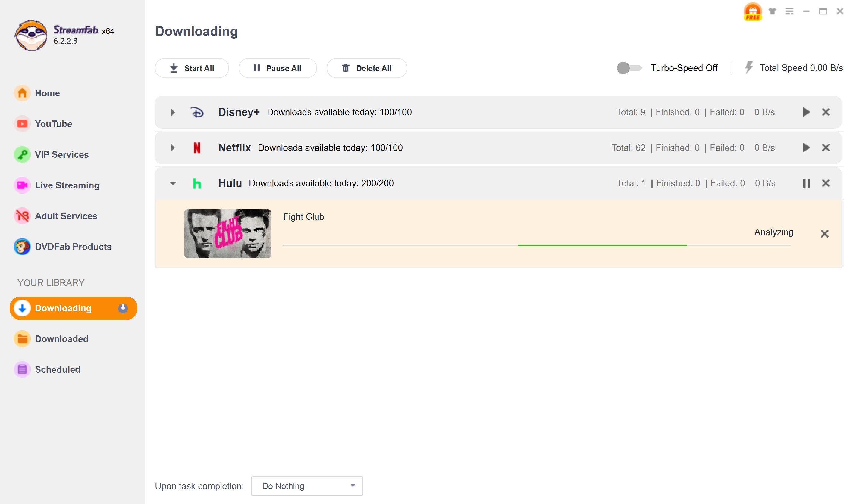853x504 pixels.
Task: Remove the Disney+ download group
Action: point(826,112)
